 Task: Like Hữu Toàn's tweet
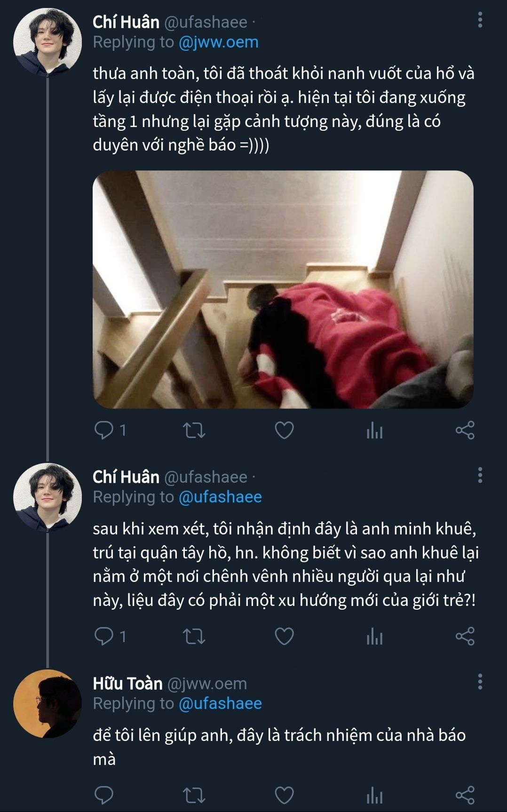pos(284,795)
